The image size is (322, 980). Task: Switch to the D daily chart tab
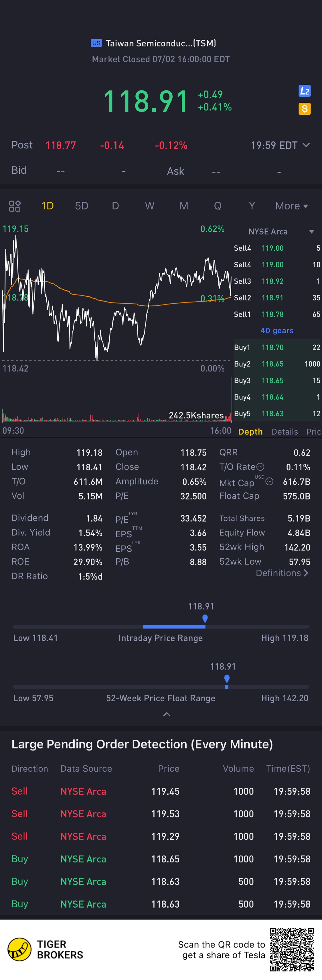tap(115, 206)
